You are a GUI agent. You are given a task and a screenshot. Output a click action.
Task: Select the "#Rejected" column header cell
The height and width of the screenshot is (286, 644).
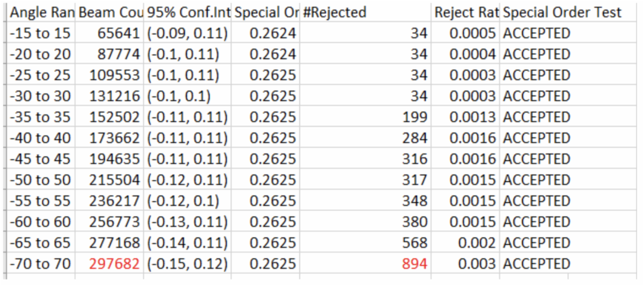click(x=334, y=12)
